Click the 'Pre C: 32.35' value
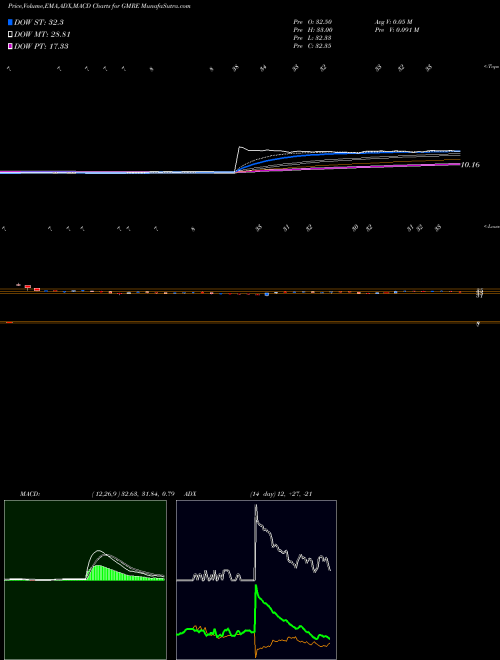The image size is (500, 660). [x=312, y=46]
